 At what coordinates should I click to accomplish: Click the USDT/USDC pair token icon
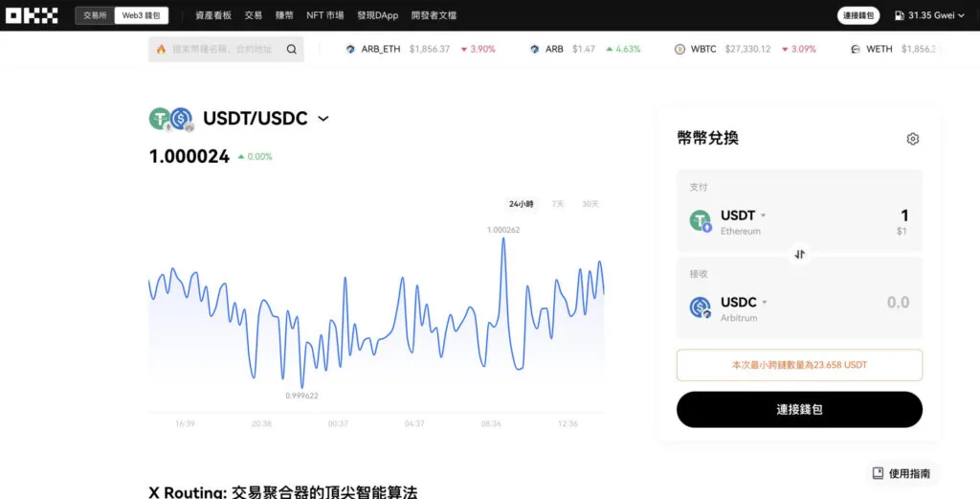point(171,119)
